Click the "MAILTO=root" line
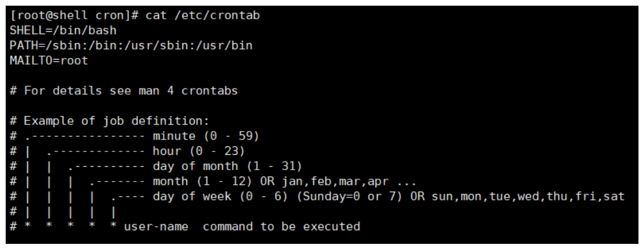This screenshot has height=249, width=644. coord(49,61)
